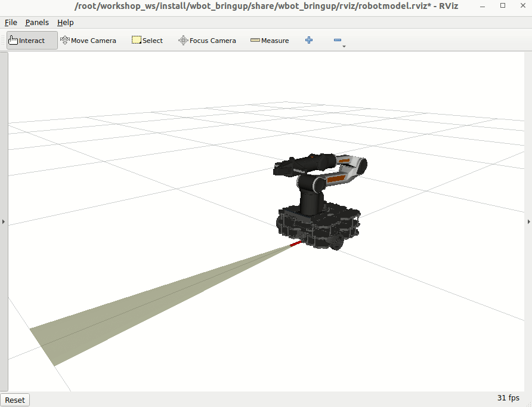Image resolution: width=532 pixels, height=407 pixels.
Task: Activate the Move Camera tool
Action: pos(88,40)
